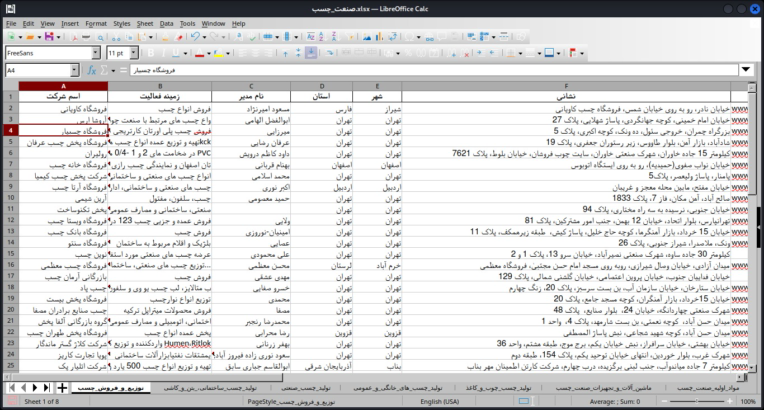This screenshot has height=410, width=764.
Task: Click inside the formula input line
Action: coord(434,70)
